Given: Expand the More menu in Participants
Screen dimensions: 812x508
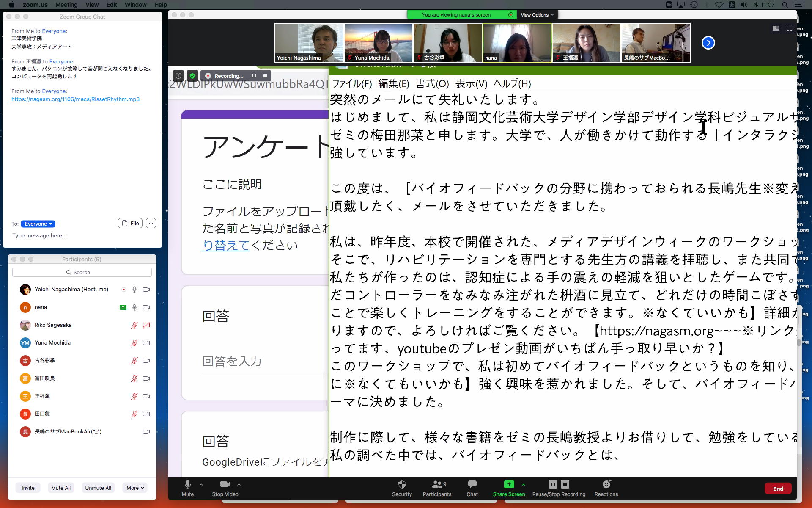Looking at the screenshot, I should 135,488.
